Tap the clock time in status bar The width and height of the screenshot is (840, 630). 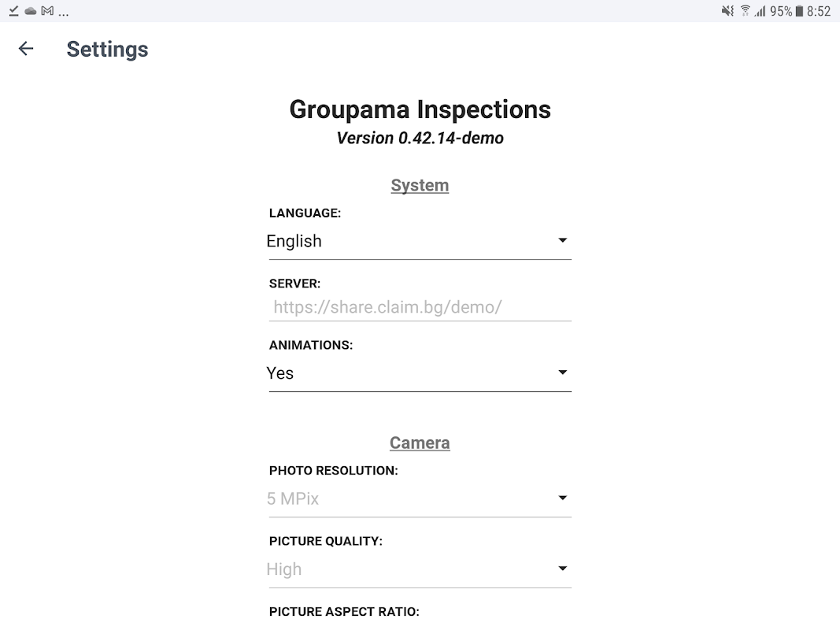coord(819,11)
